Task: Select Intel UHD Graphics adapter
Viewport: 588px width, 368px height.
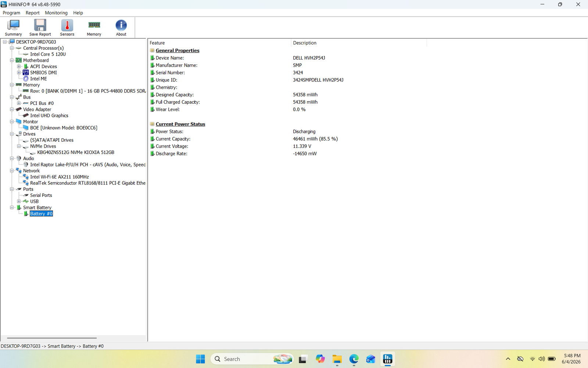Action: [x=49, y=116]
